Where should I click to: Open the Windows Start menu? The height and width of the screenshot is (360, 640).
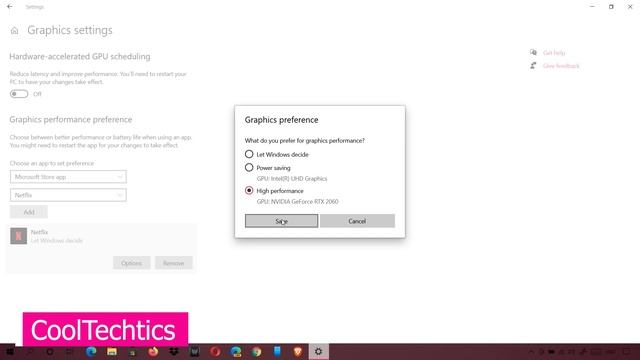coord(9,351)
